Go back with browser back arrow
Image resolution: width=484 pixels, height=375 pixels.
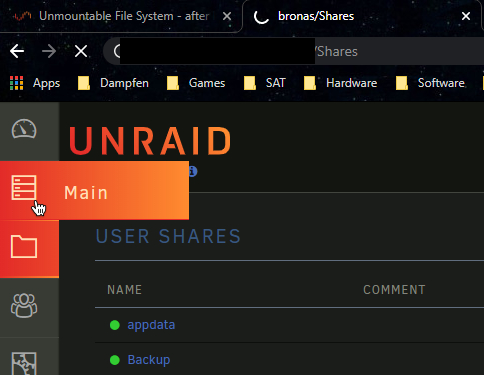click(x=17, y=51)
